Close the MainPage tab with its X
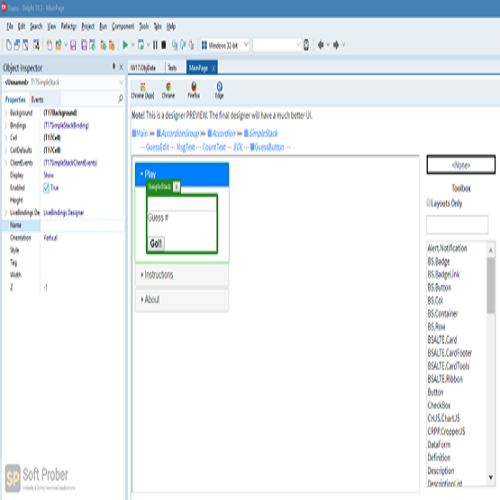500x500 pixels. tap(213, 68)
